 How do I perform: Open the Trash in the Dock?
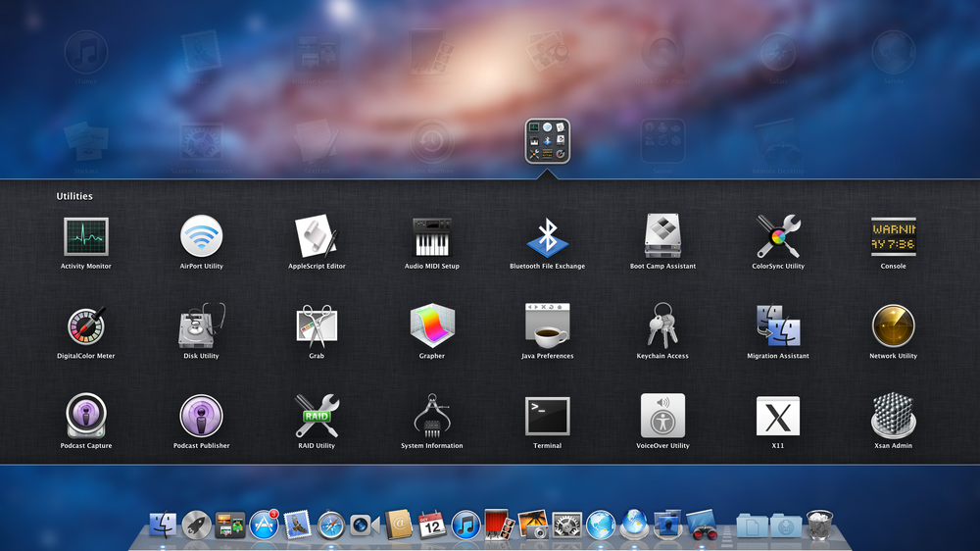819,525
